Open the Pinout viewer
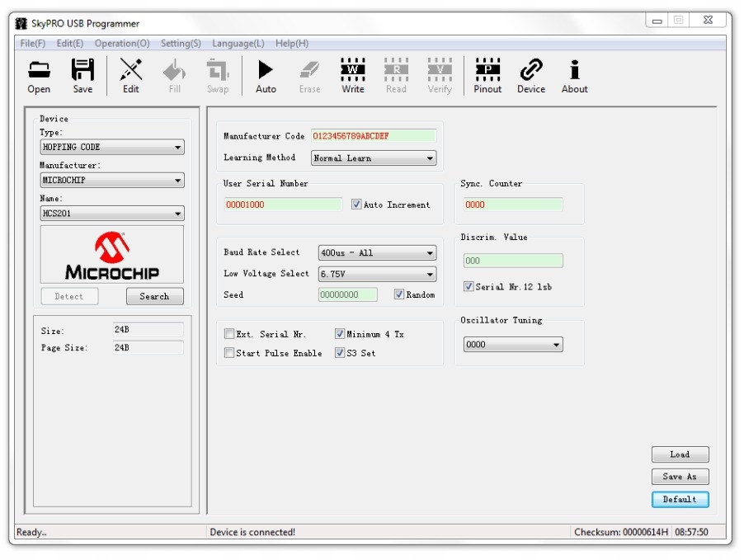The image size is (744, 560). [487, 74]
